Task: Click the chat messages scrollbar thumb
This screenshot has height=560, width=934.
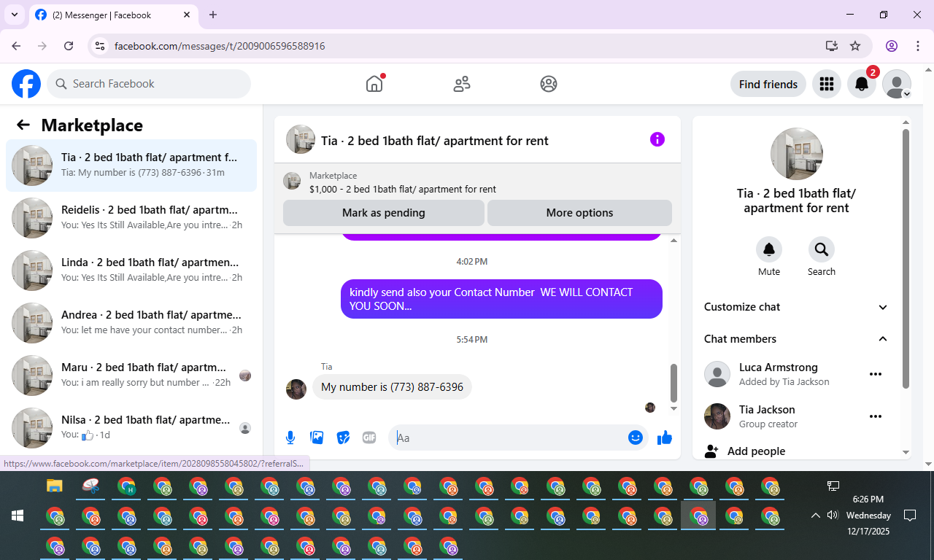Action: [x=674, y=383]
